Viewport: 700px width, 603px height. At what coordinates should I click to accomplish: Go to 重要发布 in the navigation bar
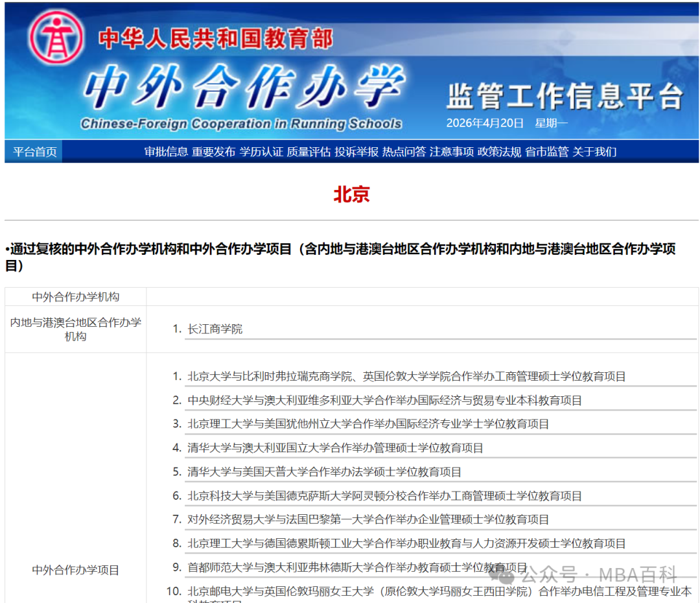(x=213, y=152)
